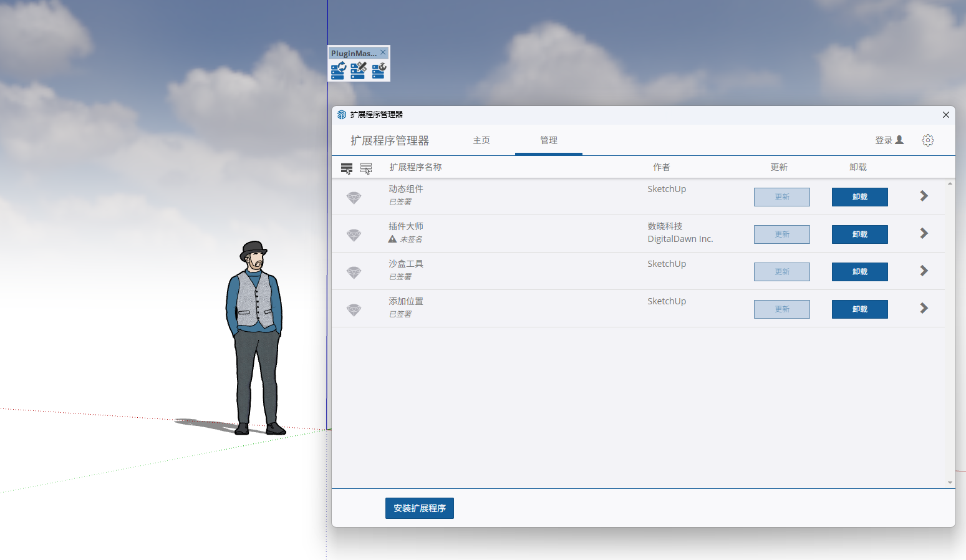The width and height of the screenshot is (966, 560).
Task: Click the 登录 user sign-in icon
Action: [x=899, y=140]
